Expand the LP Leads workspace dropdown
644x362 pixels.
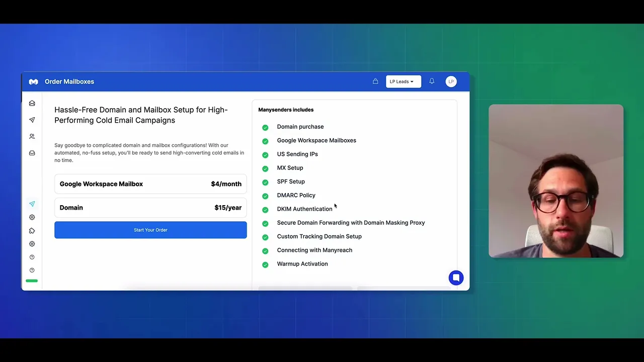pos(404,81)
